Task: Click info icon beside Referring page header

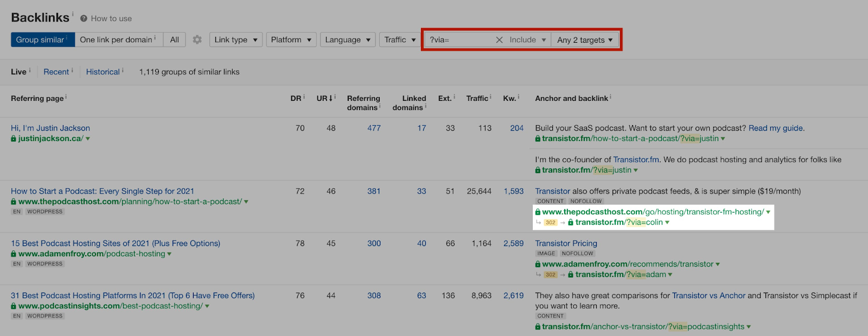Action: click(66, 97)
